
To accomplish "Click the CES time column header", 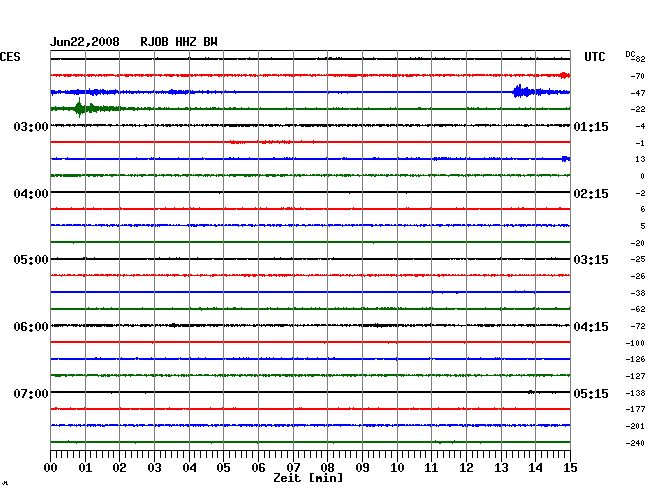I will (10, 57).
